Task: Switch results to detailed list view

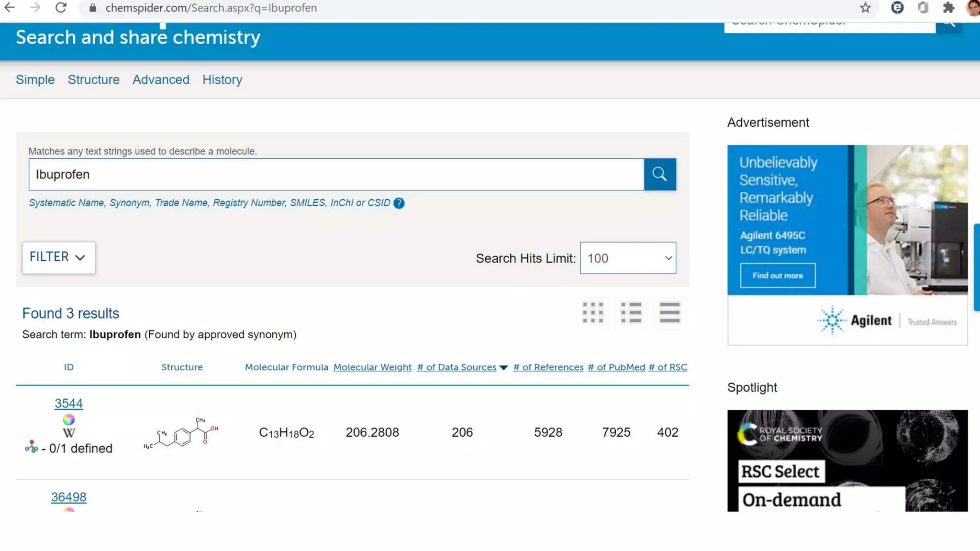Action: tap(631, 313)
